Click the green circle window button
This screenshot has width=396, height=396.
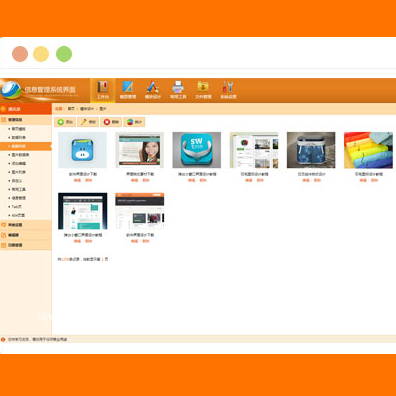pyautogui.click(x=64, y=54)
